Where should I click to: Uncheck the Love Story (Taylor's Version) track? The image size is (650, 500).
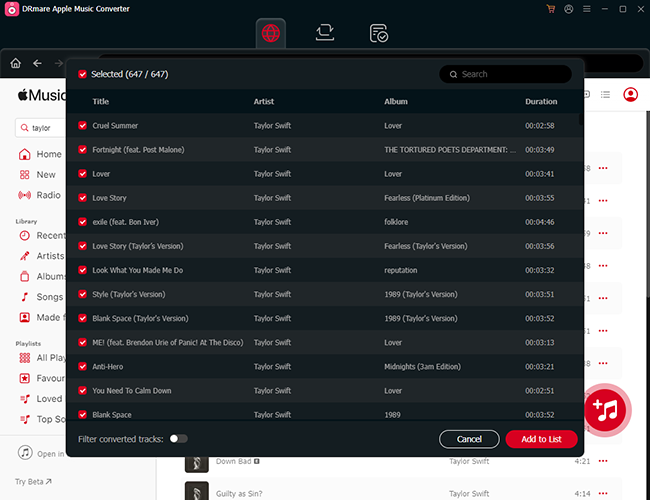tap(82, 246)
